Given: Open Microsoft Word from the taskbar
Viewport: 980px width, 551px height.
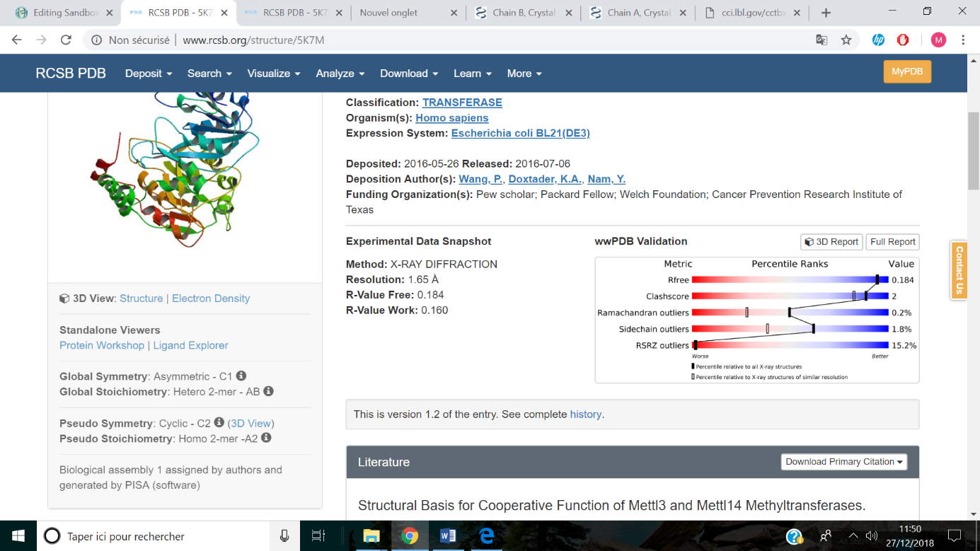Looking at the screenshot, I should (x=448, y=536).
